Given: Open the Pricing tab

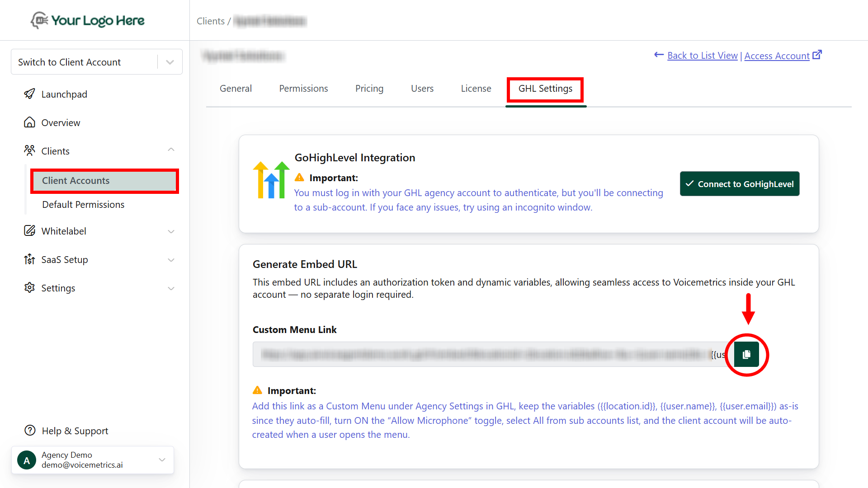Looking at the screenshot, I should [x=369, y=89].
